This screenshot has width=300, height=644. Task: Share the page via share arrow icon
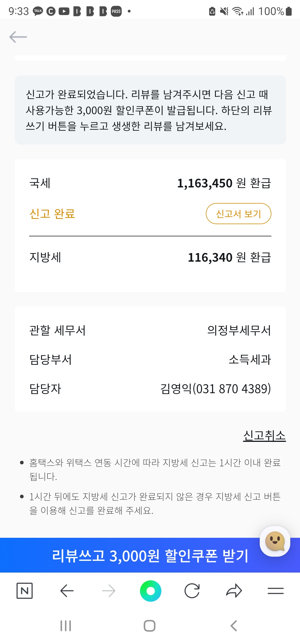pyautogui.click(x=234, y=591)
